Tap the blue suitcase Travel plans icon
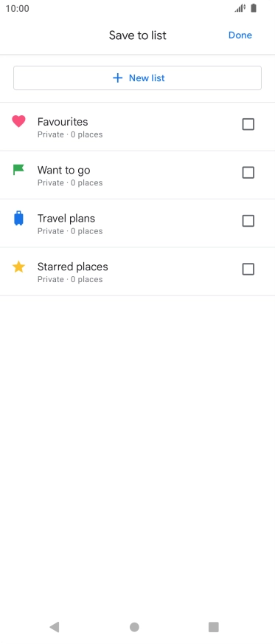The width and height of the screenshot is (275, 644). pyautogui.click(x=18, y=218)
